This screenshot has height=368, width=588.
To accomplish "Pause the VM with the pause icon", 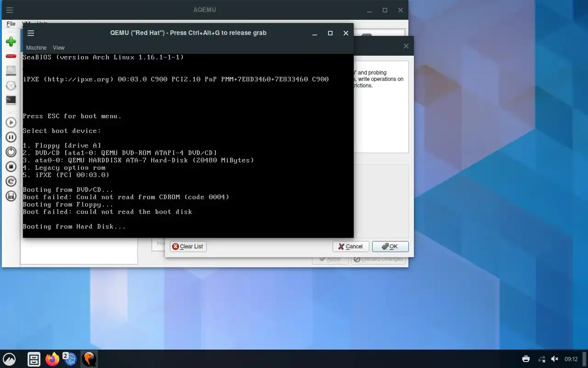I will [11, 137].
